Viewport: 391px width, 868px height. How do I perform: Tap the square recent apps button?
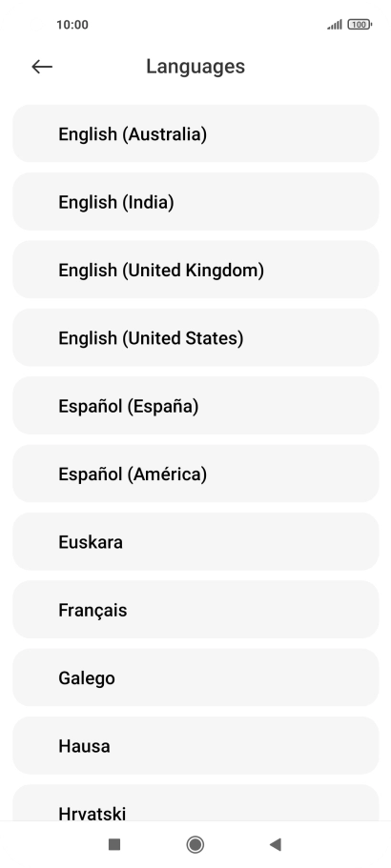pos(114,844)
